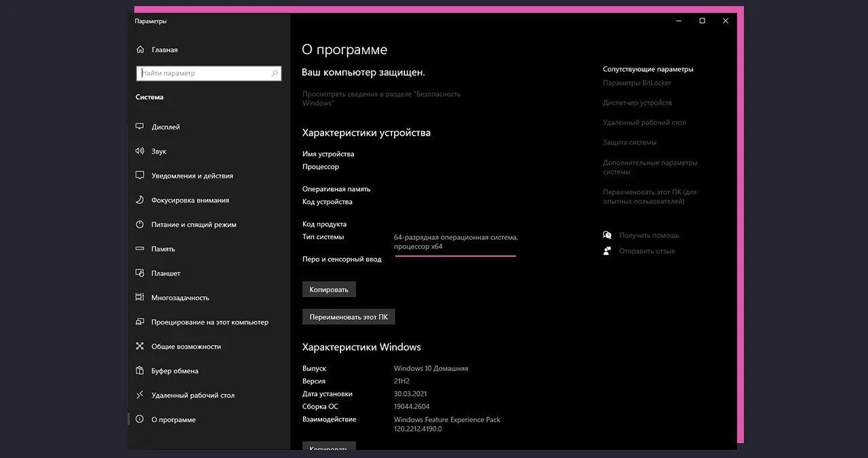The height and width of the screenshot is (458, 868).
Task: Click the Копировать button under device specs
Action: point(329,289)
